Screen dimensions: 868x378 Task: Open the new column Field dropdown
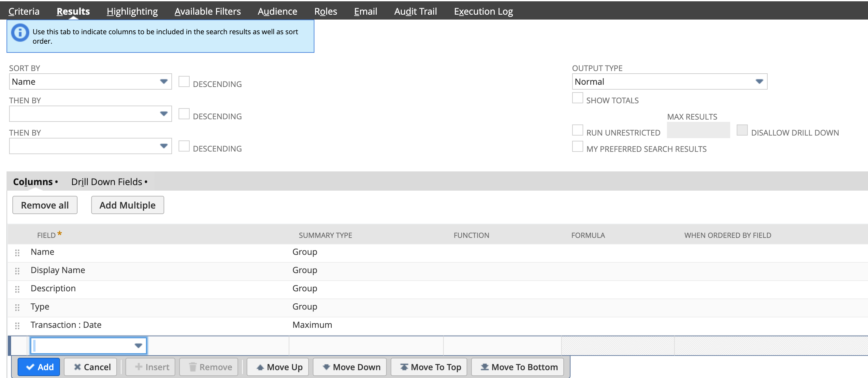[x=89, y=346]
